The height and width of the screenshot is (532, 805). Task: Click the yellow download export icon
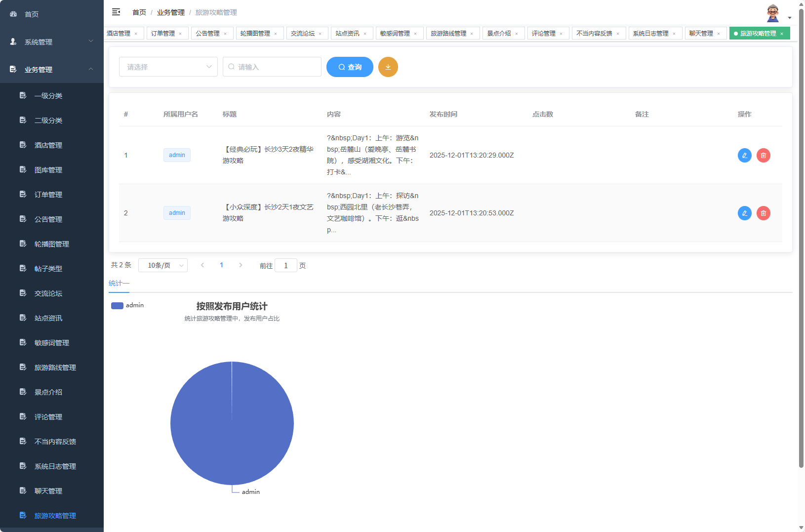click(x=388, y=67)
